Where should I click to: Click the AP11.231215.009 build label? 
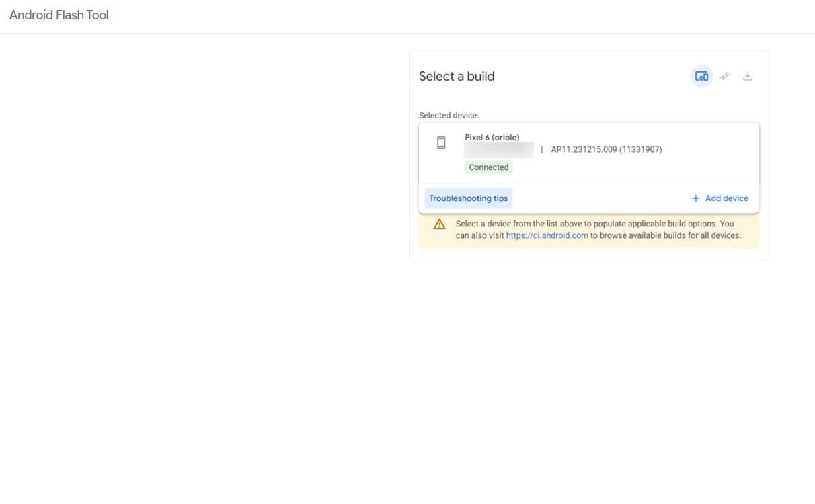click(607, 149)
